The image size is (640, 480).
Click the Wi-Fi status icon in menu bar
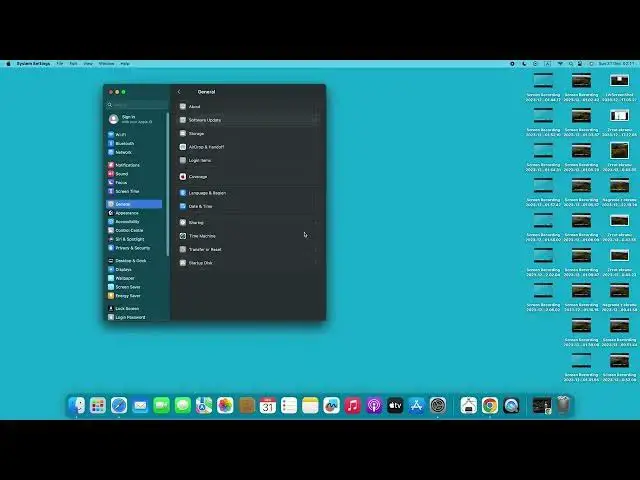560,64
